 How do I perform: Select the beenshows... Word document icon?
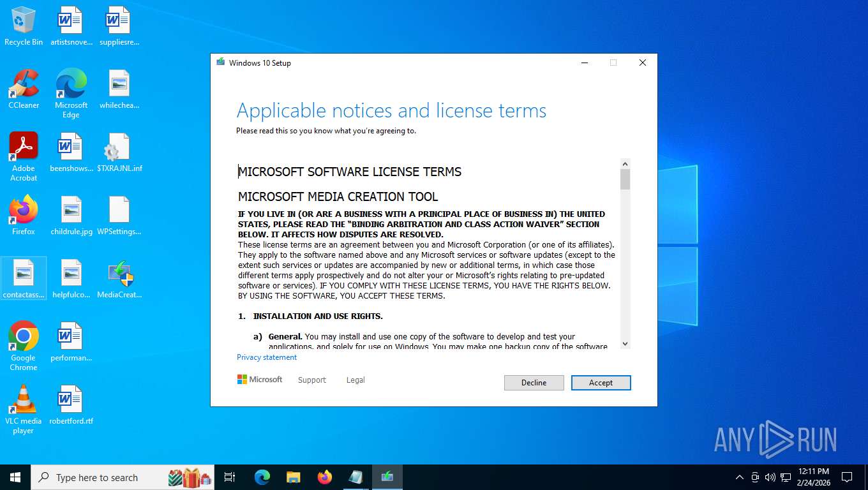71,152
